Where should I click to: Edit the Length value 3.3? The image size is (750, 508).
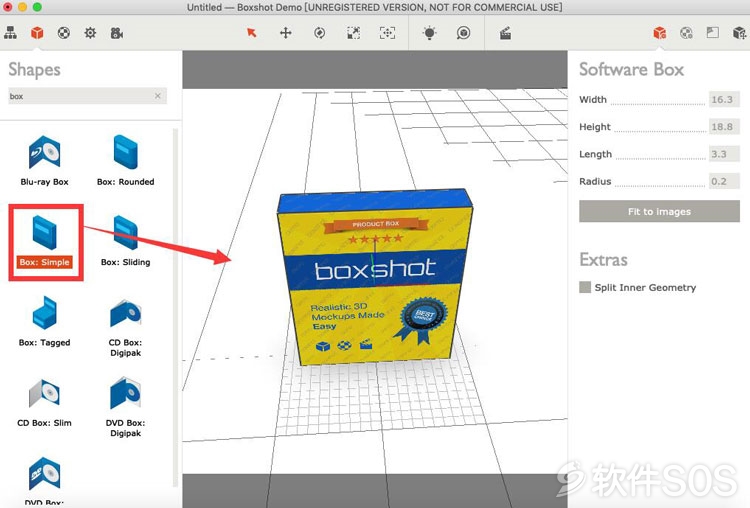tap(724, 154)
